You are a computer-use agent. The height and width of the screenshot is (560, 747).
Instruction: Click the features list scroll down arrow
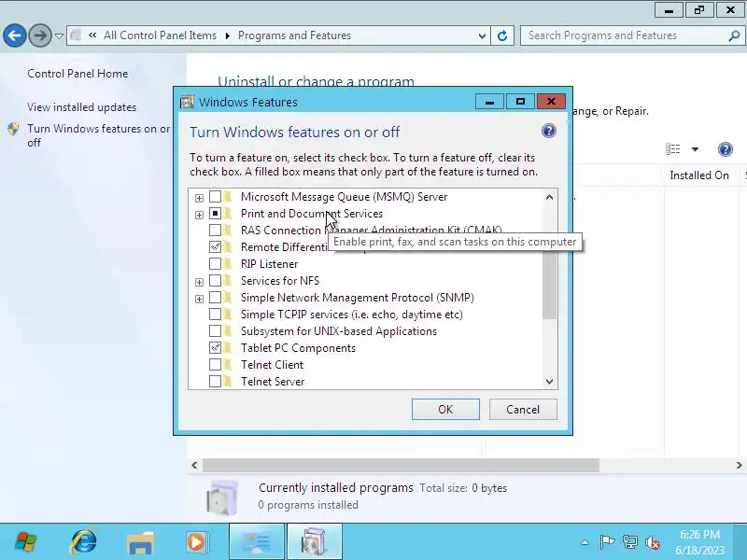coord(549,382)
